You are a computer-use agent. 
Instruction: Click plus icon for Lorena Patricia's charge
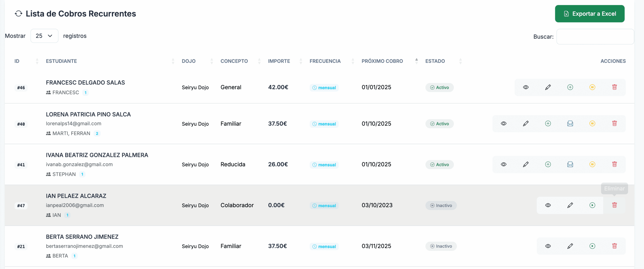tap(548, 124)
